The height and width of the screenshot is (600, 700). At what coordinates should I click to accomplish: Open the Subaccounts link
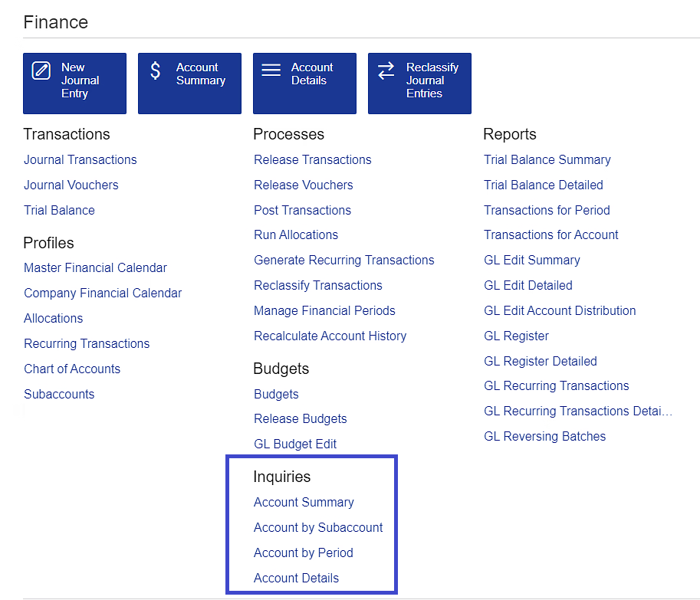pyautogui.click(x=59, y=394)
